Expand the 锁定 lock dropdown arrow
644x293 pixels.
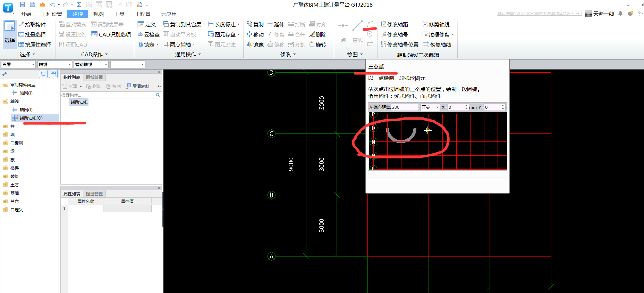click(x=158, y=44)
